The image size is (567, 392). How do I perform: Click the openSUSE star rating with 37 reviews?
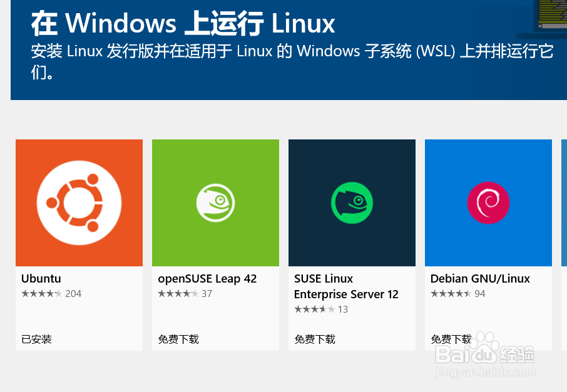tap(185, 294)
